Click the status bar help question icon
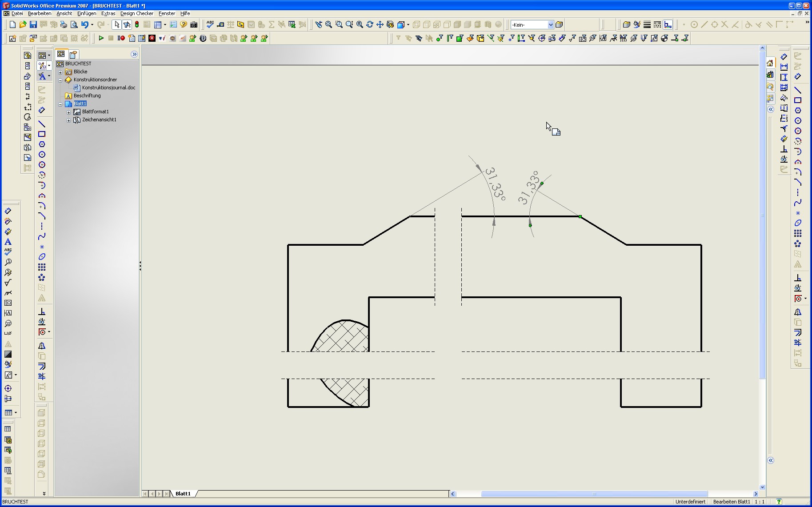This screenshot has height=507, width=812. point(779,502)
